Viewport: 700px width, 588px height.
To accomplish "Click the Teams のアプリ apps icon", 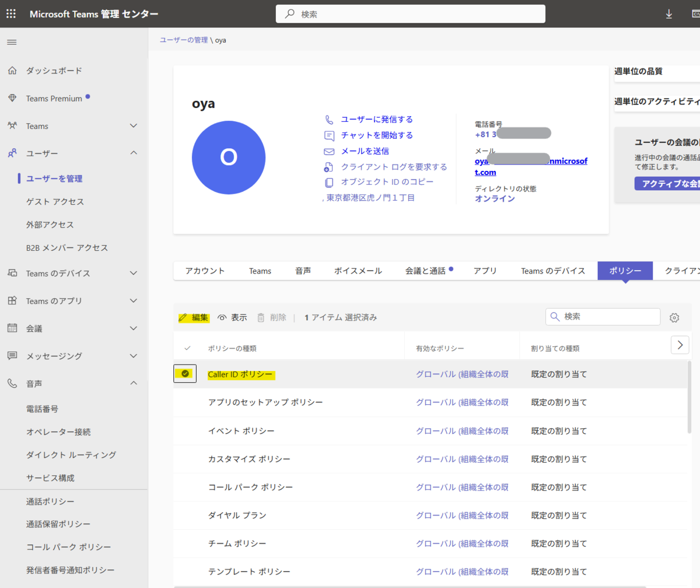I will click(12, 301).
